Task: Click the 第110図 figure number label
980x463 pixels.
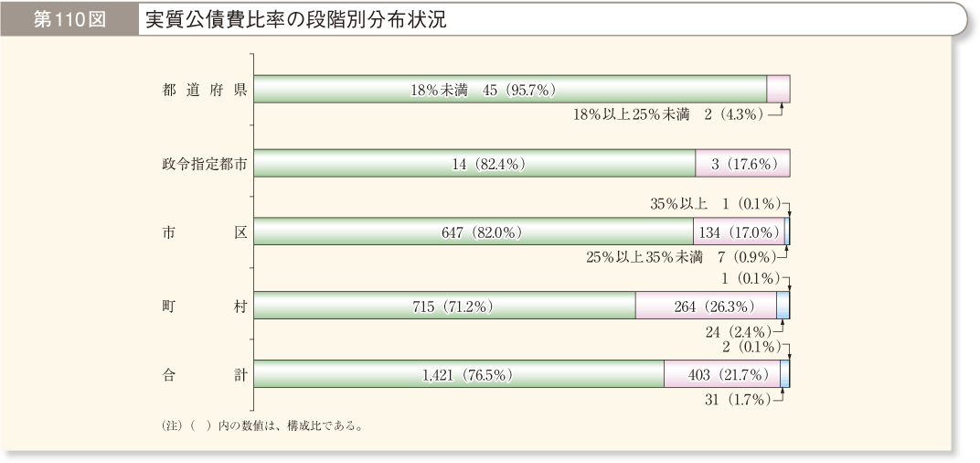Action: [69, 19]
